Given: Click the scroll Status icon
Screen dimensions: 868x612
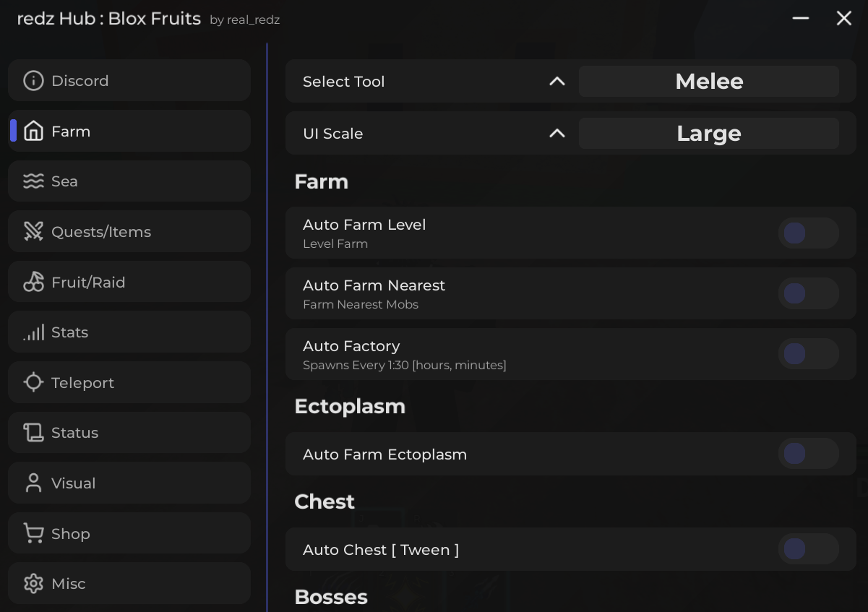Looking at the screenshot, I should click(x=33, y=433).
